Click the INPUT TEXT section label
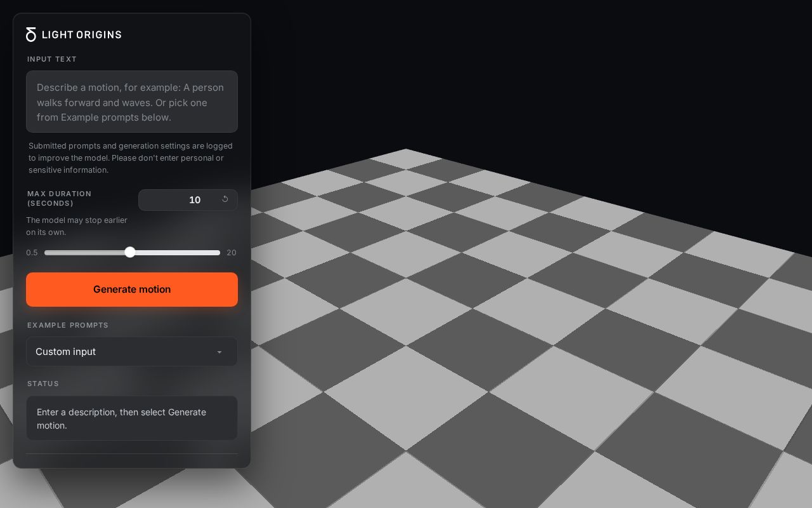The image size is (812, 508). click(52, 59)
